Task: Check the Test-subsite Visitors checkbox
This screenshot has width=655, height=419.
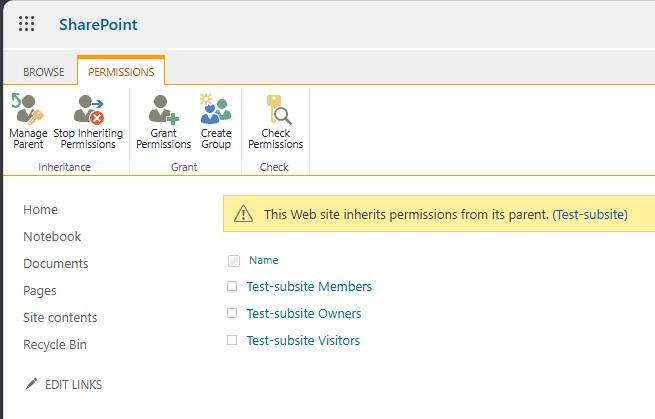Action: [x=232, y=340]
